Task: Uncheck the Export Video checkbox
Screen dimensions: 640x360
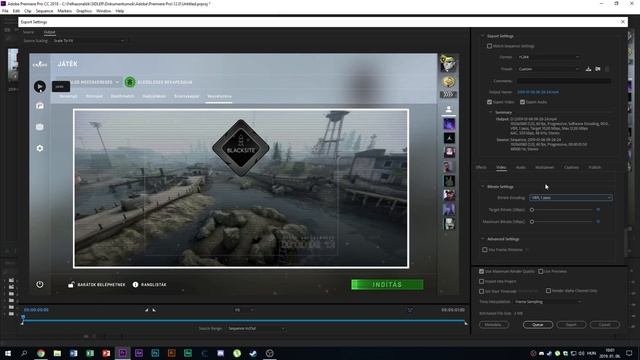Action: click(489, 102)
